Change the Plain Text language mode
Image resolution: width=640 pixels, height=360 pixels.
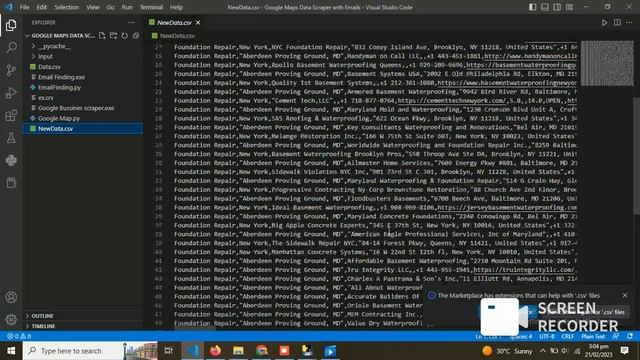point(593,336)
